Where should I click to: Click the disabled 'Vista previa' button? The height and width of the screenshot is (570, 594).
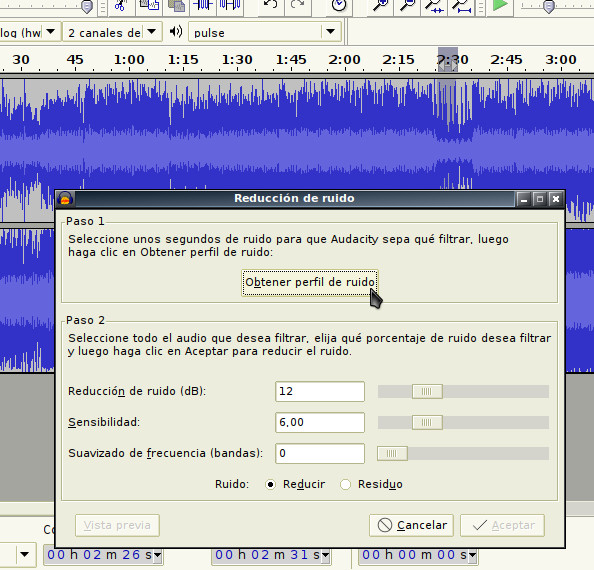click(117, 525)
